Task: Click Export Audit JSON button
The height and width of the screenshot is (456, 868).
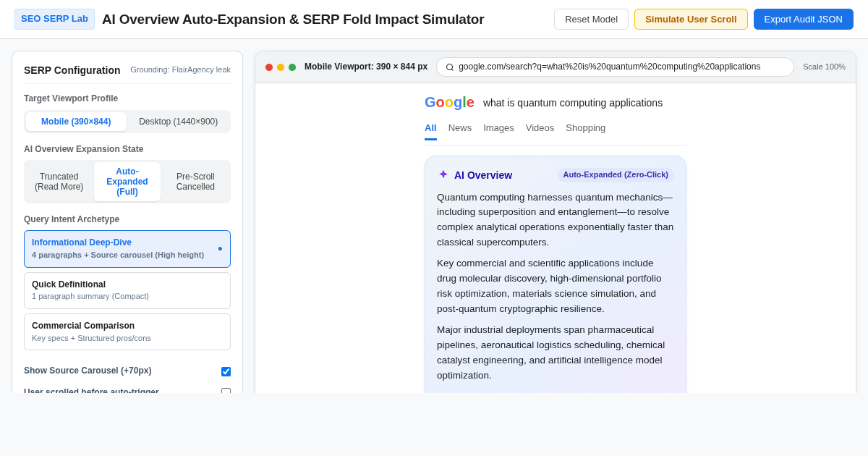Action: tap(804, 19)
